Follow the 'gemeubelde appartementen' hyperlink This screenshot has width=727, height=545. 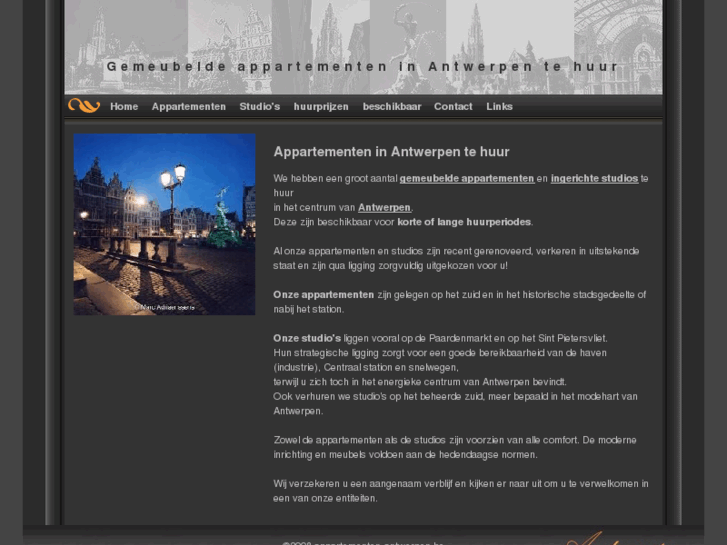tap(466, 178)
